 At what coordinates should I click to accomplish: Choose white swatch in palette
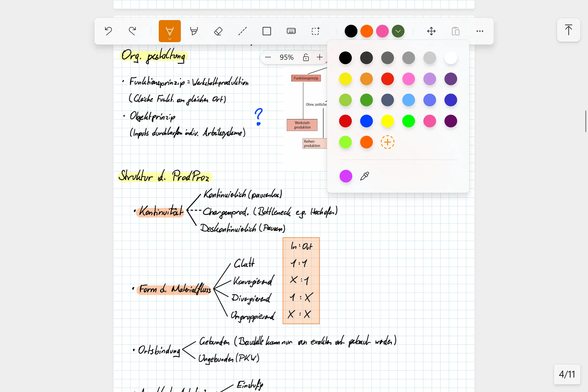pyautogui.click(x=451, y=58)
